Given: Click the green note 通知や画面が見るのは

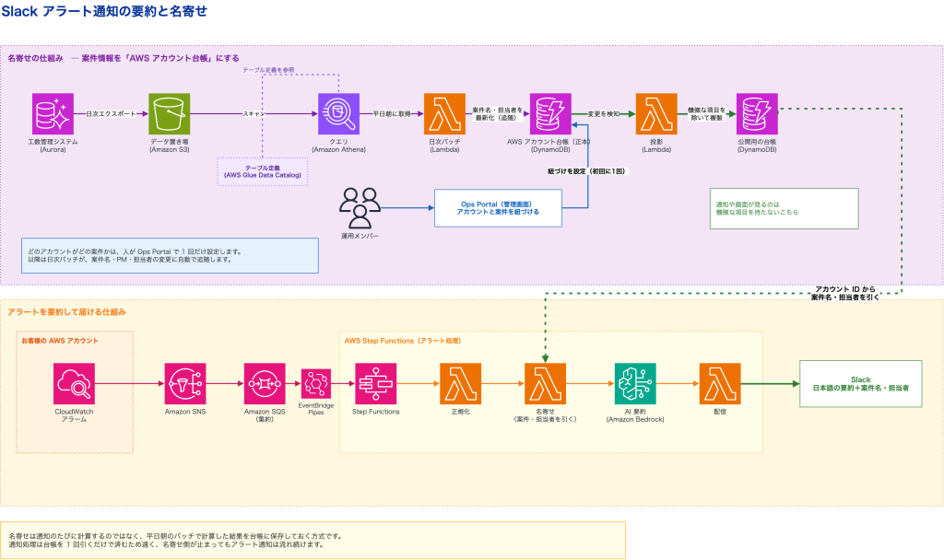Looking at the screenshot, I should coord(784,208).
